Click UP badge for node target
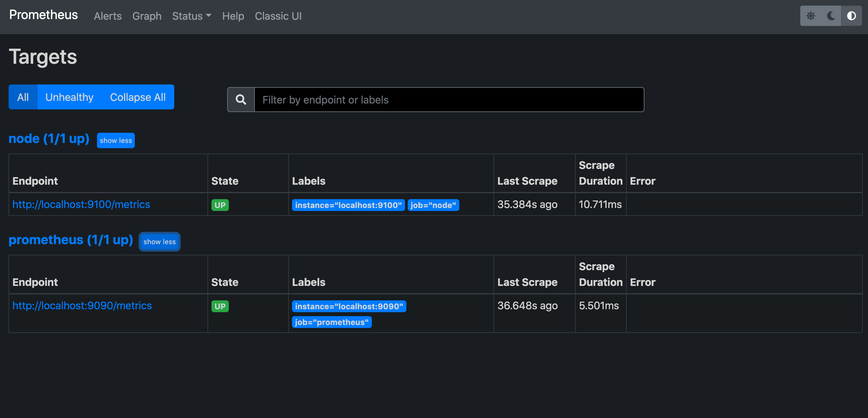868x418 pixels. point(220,205)
